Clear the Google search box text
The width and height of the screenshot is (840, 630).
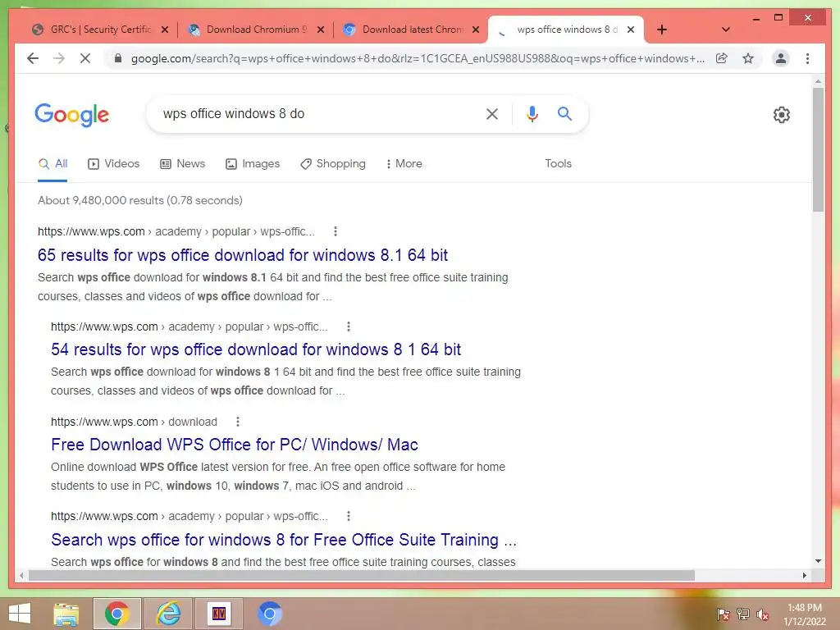[492, 114]
